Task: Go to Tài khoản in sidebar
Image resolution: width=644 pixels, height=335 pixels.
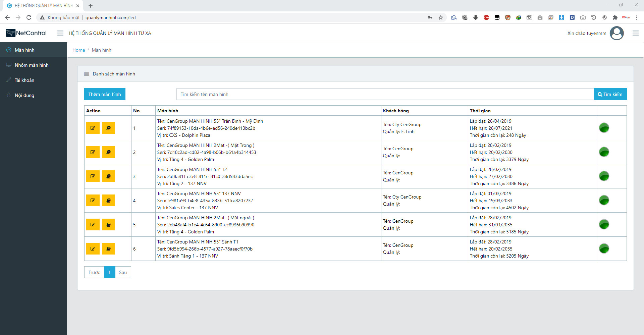Action: pos(24,80)
